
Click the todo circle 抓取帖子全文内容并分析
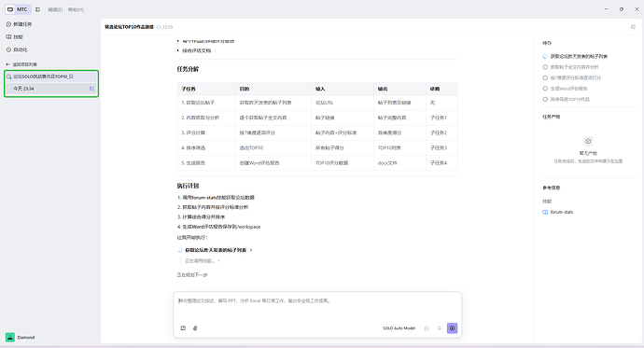click(x=545, y=67)
